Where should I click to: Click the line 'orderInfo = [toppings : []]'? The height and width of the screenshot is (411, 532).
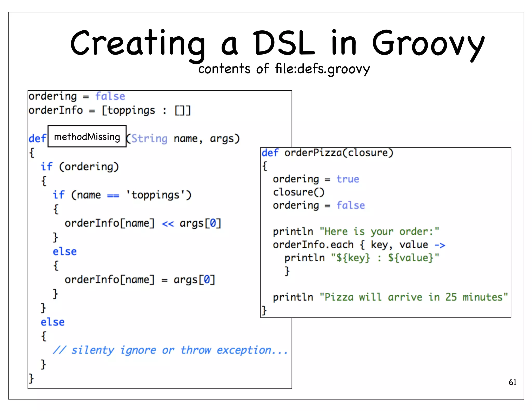[110, 110]
